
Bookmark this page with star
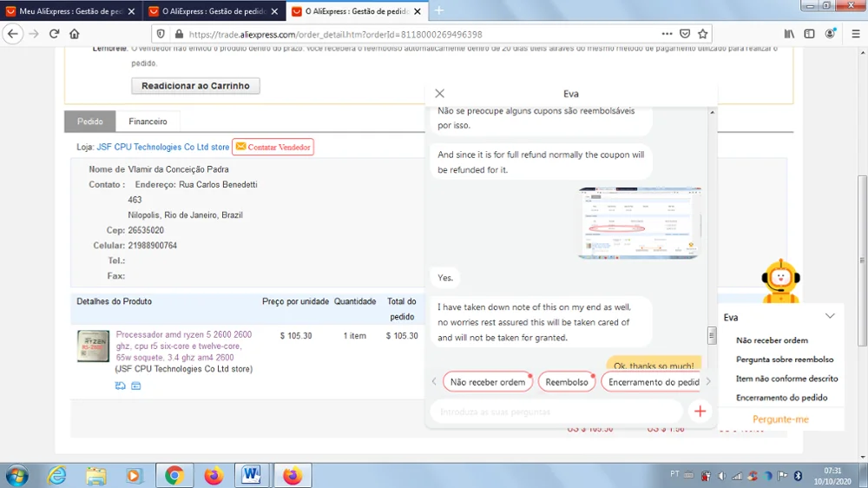click(x=702, y=34)
